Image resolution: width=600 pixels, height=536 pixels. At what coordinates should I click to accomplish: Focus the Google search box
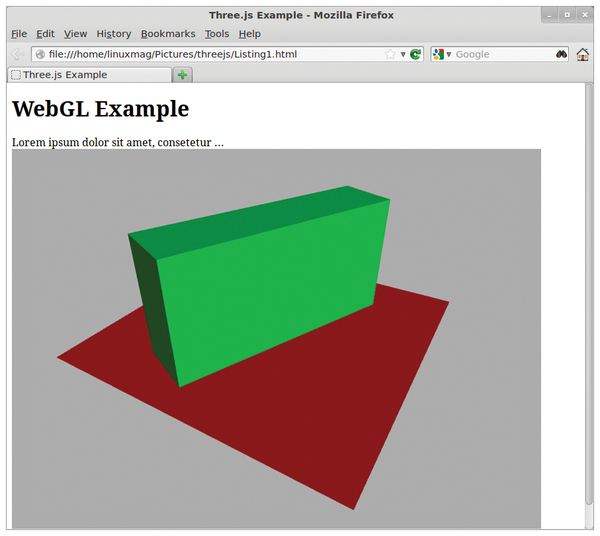[500, 54]
